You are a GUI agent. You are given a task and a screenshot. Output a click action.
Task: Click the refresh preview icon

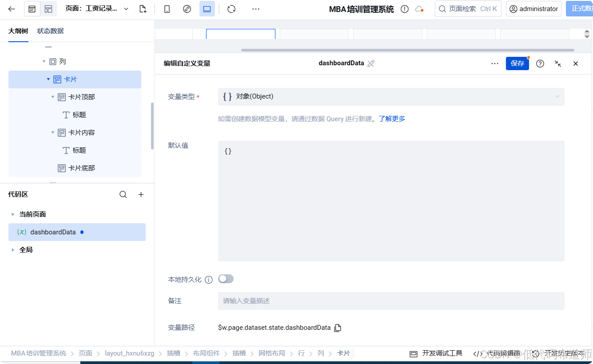pos(231,9)
